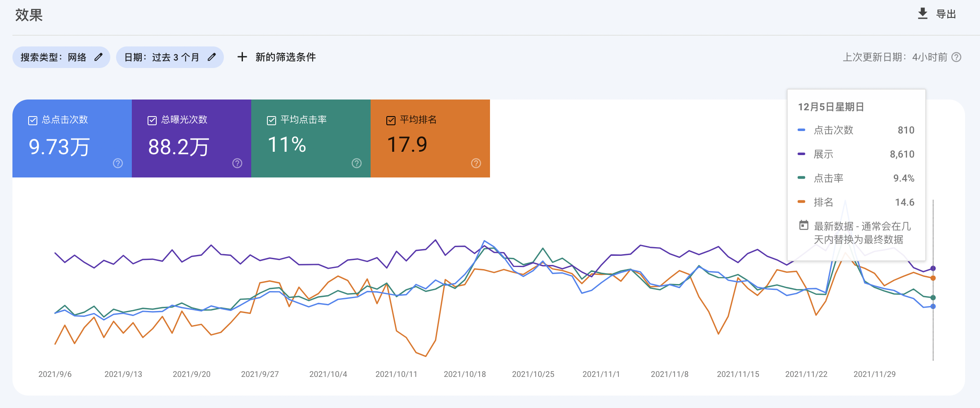Viewport: 980px width, 408px height.
Task: Click the export download icon
Action: [x=923, y=14]
